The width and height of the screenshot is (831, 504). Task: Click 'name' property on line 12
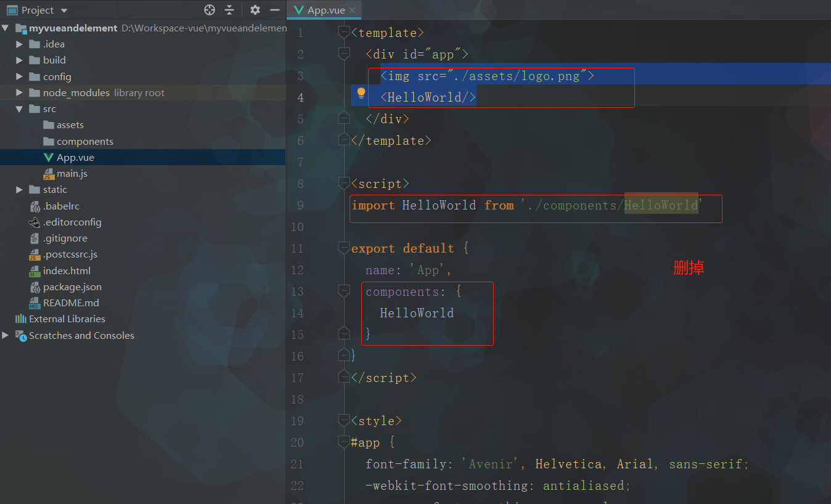[380, 270]
